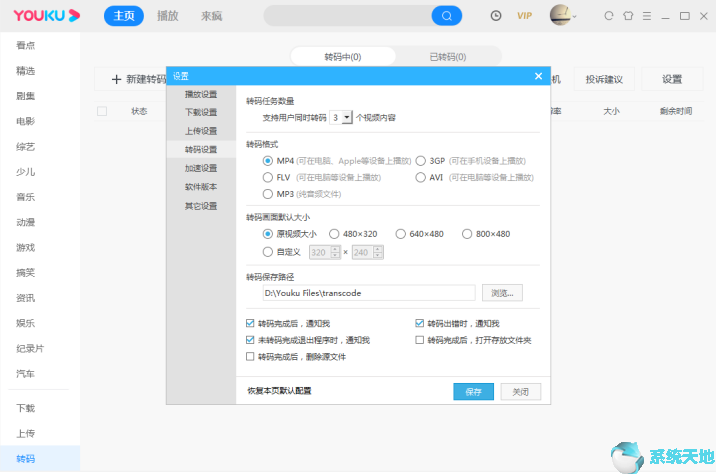
Task: Choose the 640×480 size option
Action: (x=400, y=234)
